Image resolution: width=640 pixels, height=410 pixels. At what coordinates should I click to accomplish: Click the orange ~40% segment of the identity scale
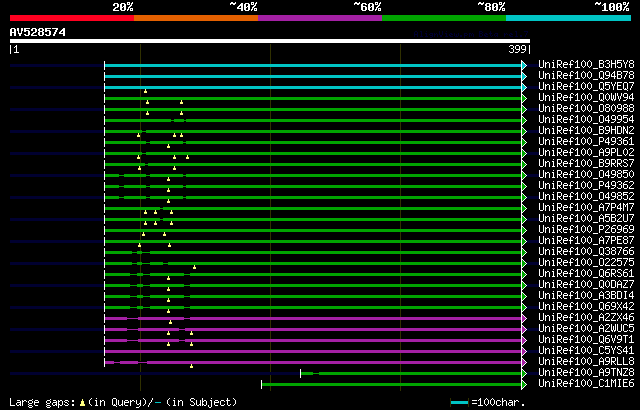coord(196,18)
